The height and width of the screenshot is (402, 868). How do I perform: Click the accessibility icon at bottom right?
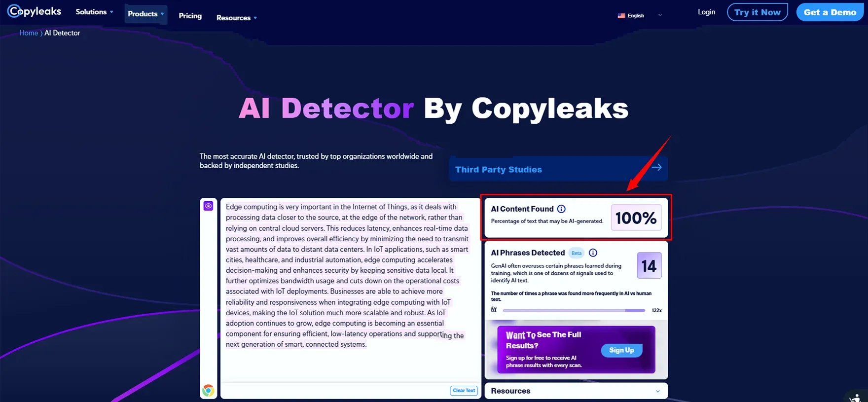pyautogui.click(x=857, y=397)
